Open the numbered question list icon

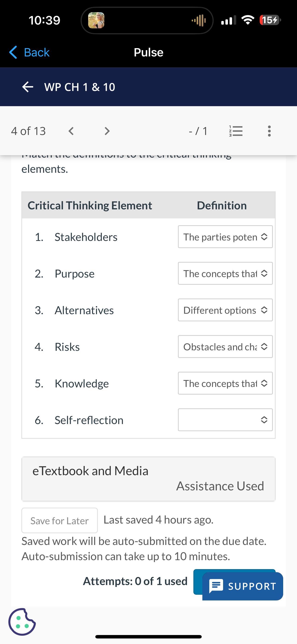point(236,131)
